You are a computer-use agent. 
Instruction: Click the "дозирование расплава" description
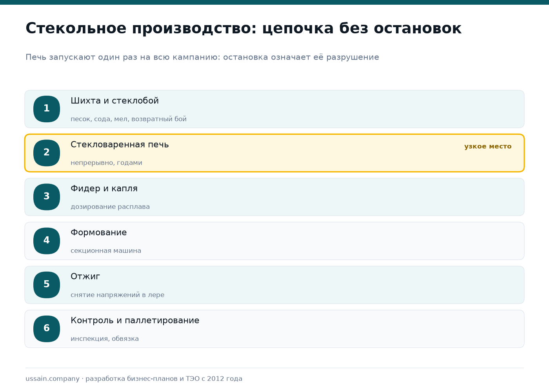tap(110, 207)
